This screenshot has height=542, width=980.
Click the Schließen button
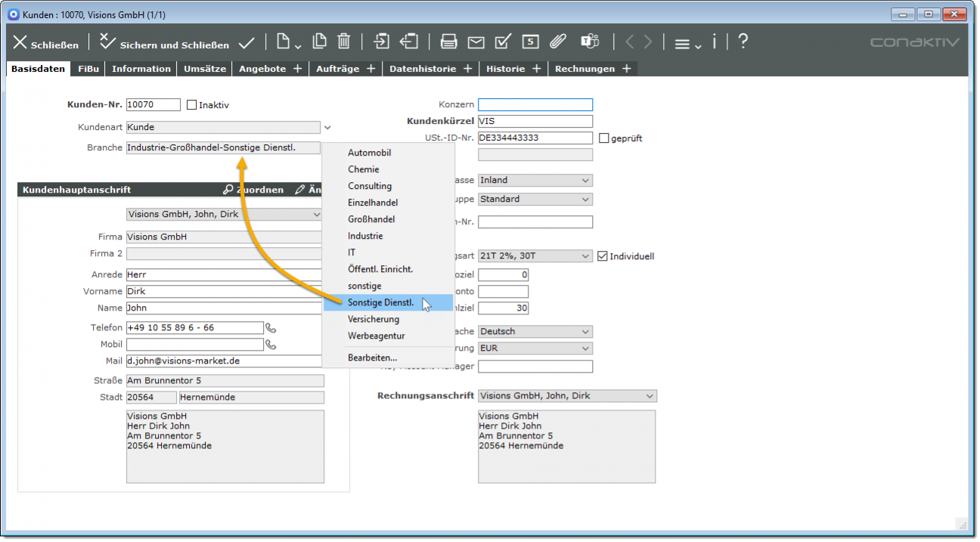[x=46, y=44]
